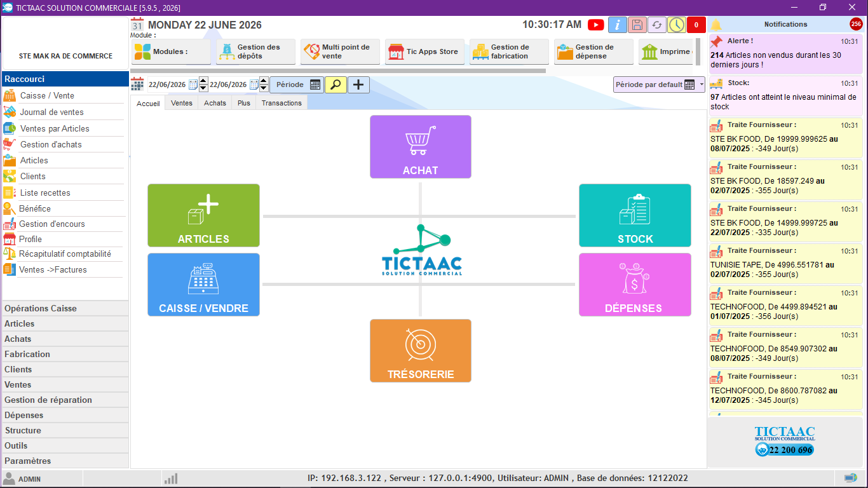Open Journal de ventes shortcut

[51, 112]
